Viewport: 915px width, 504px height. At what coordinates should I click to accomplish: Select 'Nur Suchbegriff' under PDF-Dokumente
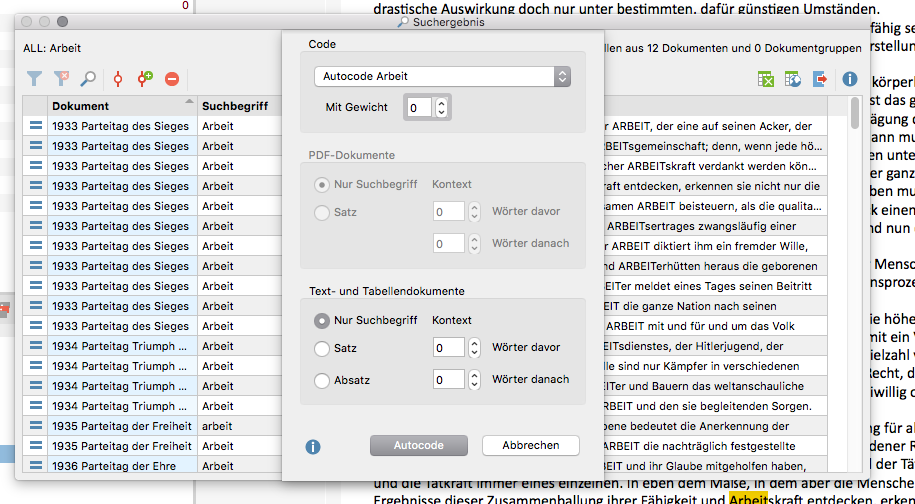click(x=322, y=184)
